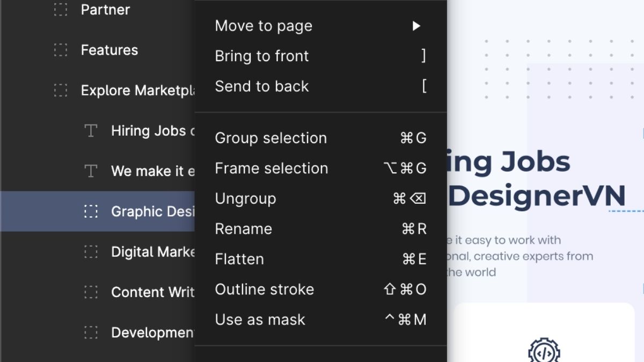Screen dimensions: 644x362
Task: Choose Use as mask from the menu
Action: (260, 319)
